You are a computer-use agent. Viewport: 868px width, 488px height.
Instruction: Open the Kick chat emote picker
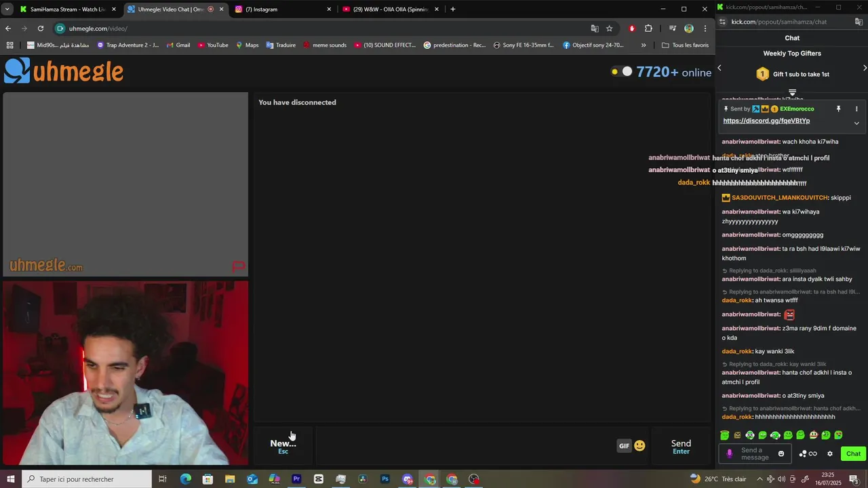(x=781, y=453)
